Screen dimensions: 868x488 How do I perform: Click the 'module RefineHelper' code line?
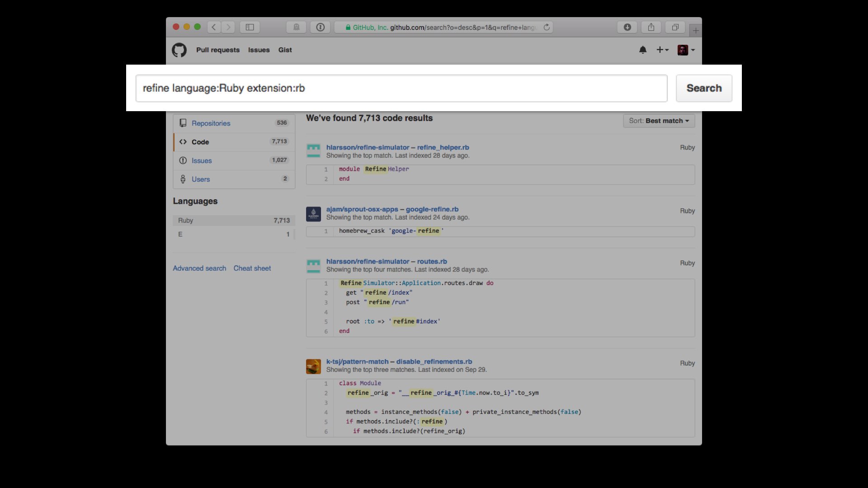click(374, 169)
